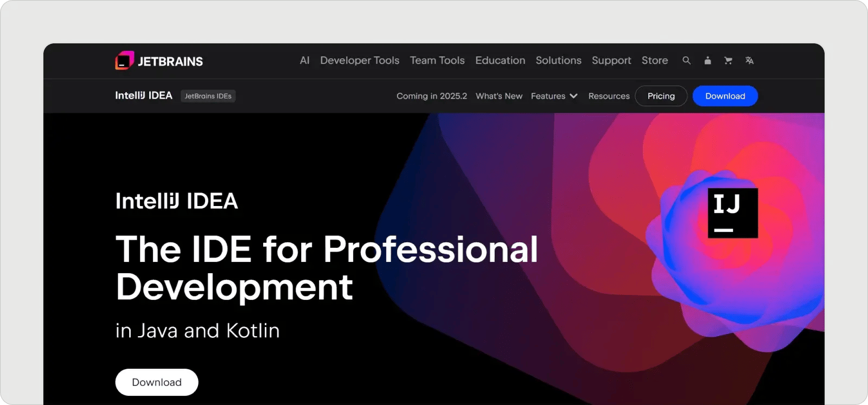The height and width of the screenshot is (405, 868).
Task: Open the Coming in 2025.2 link
Action: coord(432,96)
